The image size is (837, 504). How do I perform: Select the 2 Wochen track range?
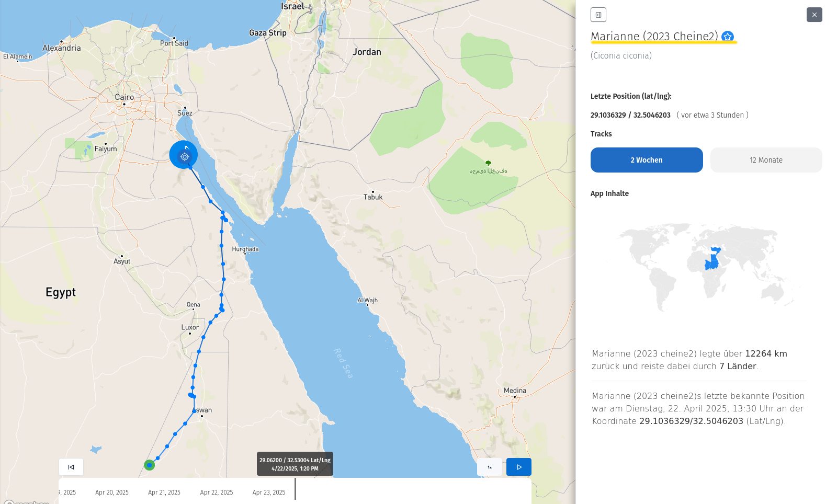tap(647, 160)
